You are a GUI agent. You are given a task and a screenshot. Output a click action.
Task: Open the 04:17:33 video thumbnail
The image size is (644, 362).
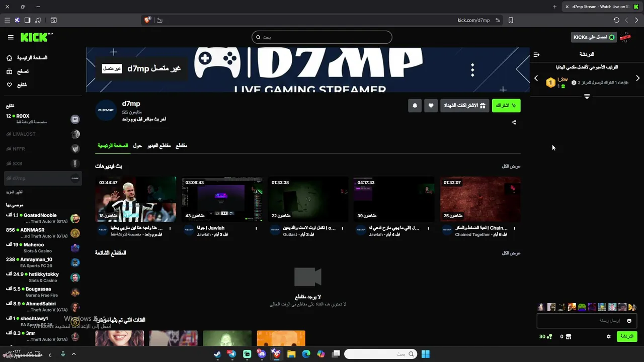(x=394, y=199)
